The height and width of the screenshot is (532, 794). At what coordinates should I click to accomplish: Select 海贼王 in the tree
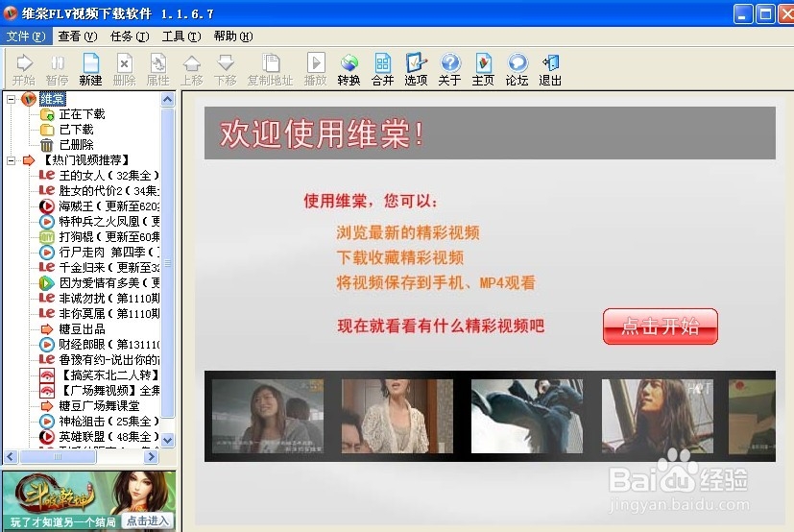[108, 206]
